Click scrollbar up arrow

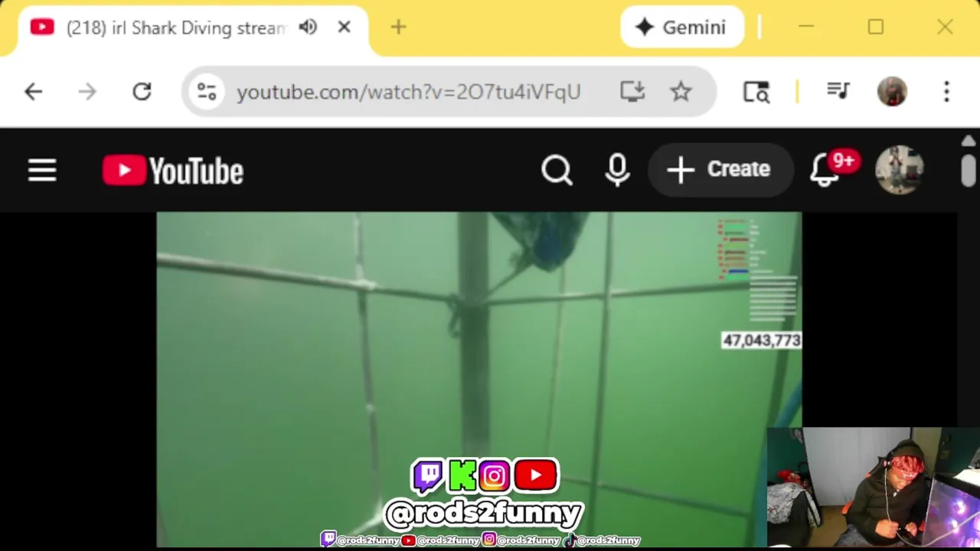click(969, 142)
